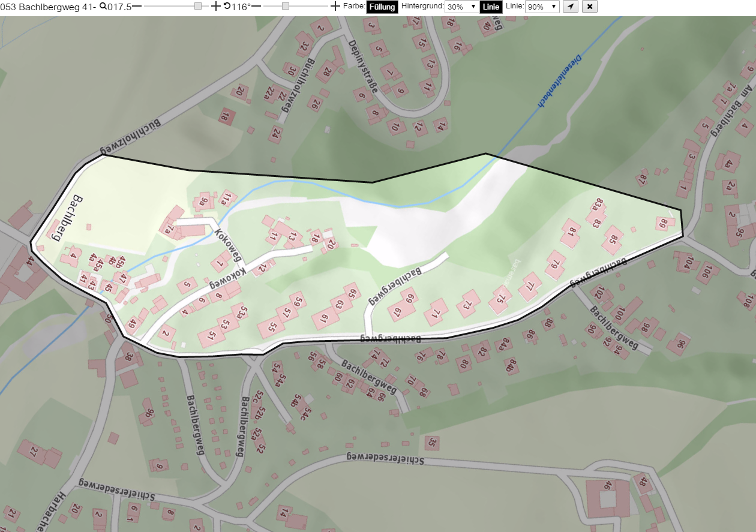Click the zoom slider handle
Viewport: 756px width, 532px height.
(x=198, y=6)
